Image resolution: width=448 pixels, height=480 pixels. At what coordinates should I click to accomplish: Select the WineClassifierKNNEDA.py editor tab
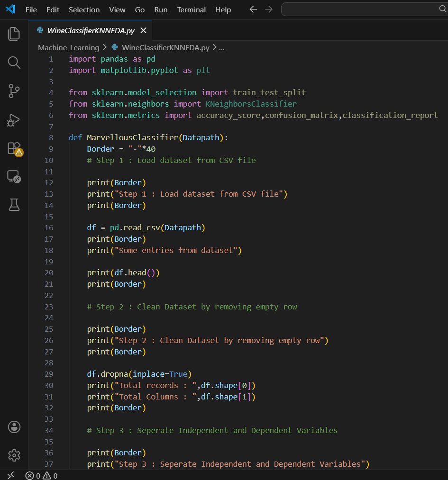90,31
